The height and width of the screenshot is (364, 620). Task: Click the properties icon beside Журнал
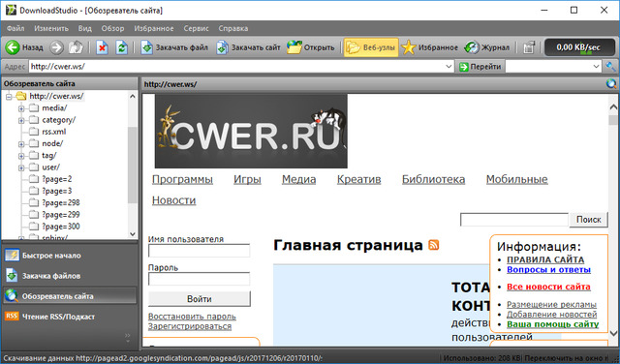click(x=528, y=47)
